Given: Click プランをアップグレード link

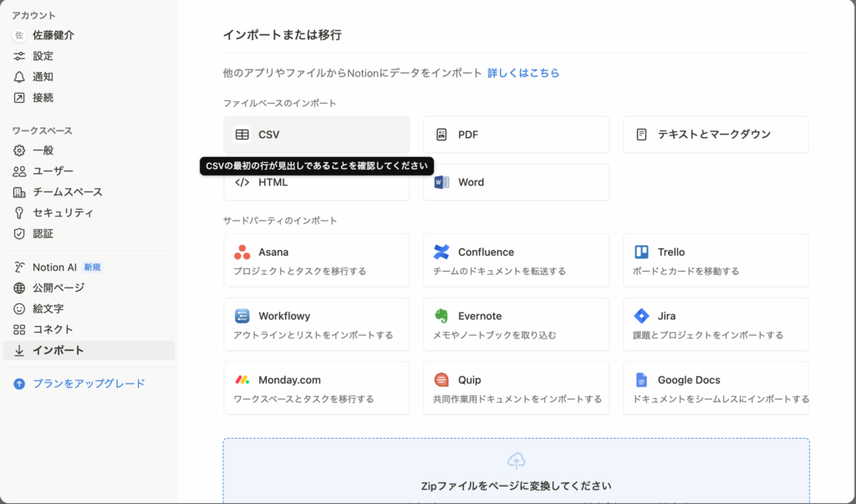Looking at the screenshot, I should [89, 384].
